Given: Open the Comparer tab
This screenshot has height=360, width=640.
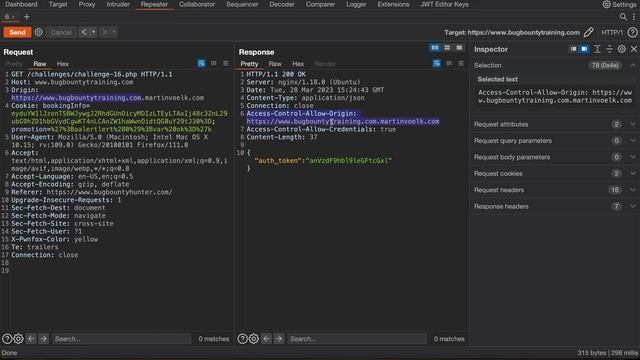Looking at the screenshot, I should click(x=320, y=4).
